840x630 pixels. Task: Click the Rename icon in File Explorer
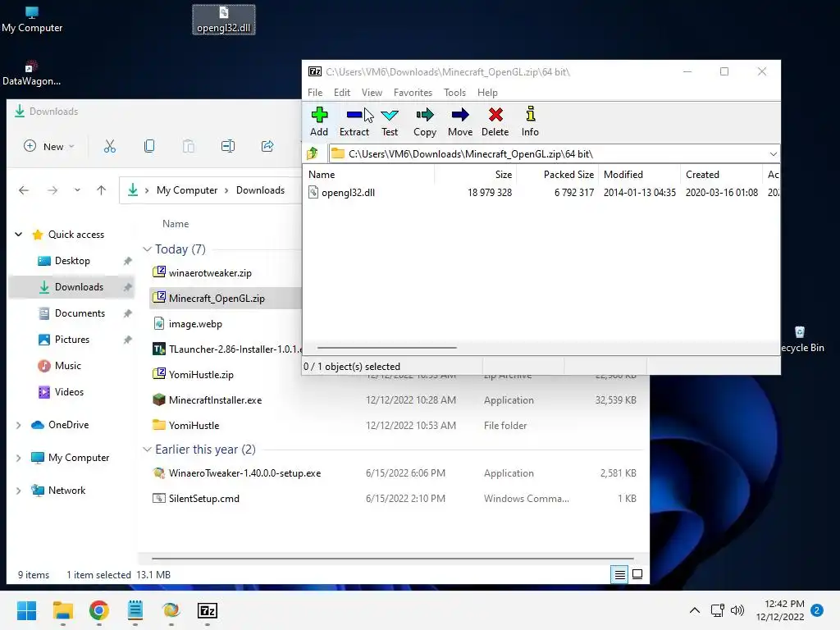click(228, 146)
